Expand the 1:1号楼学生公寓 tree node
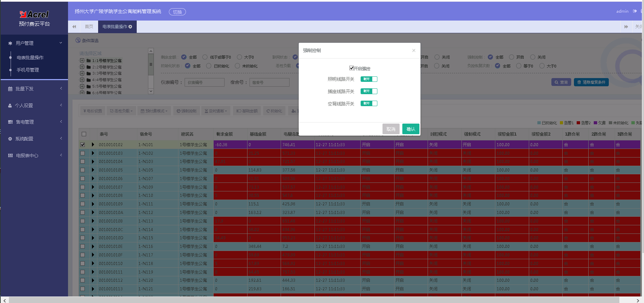Screen dimensions: 644x303 point(82,61)
